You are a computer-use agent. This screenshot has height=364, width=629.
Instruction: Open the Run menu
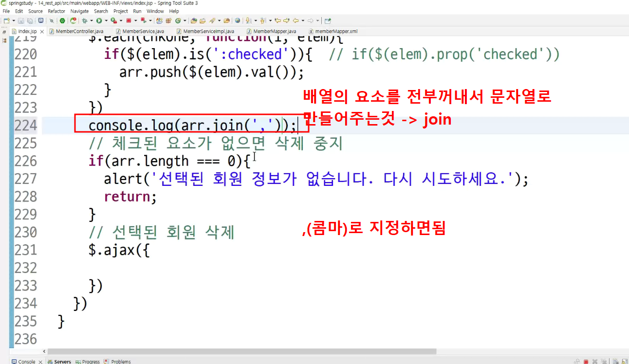coord(137,11)
